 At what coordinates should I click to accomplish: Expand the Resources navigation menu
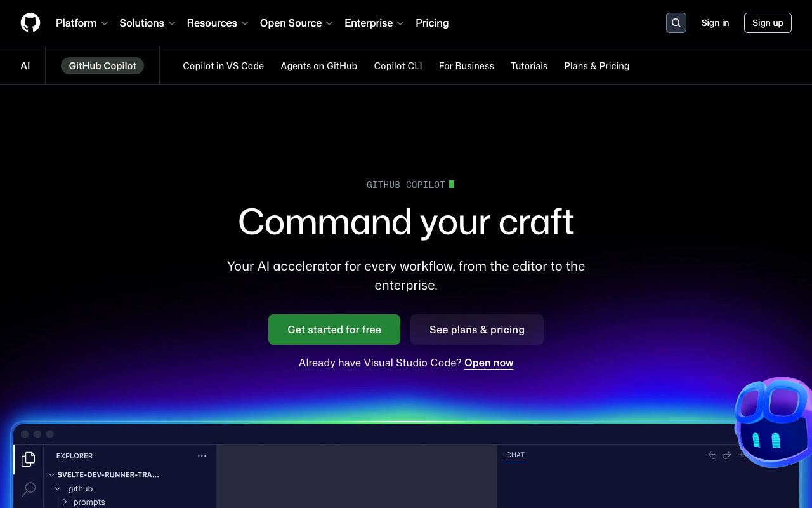[x=217, y=23]
